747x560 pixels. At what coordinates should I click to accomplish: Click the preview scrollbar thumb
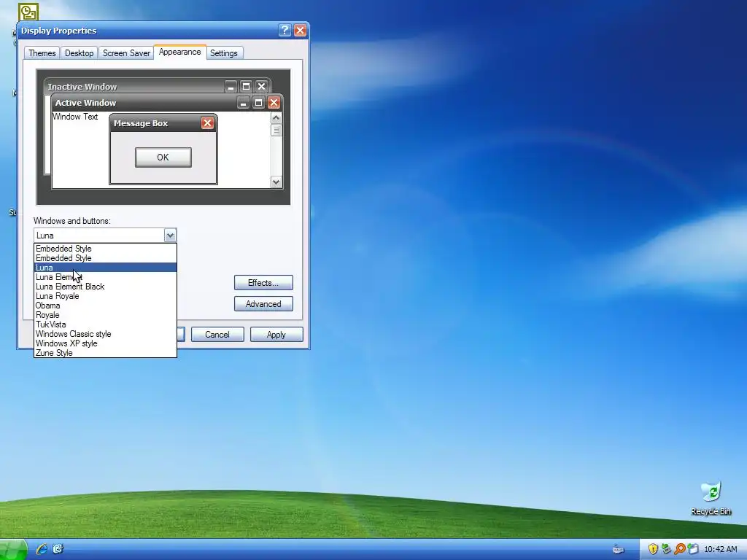point(276,130)
